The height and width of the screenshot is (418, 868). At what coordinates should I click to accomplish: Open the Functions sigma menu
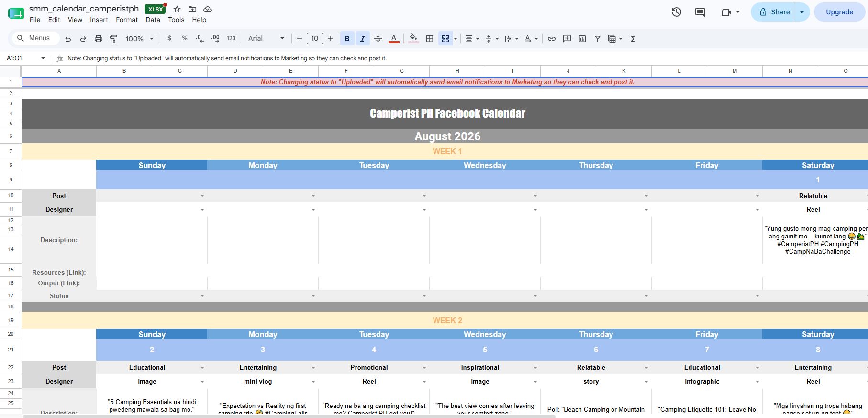click(x=633, y=39)
